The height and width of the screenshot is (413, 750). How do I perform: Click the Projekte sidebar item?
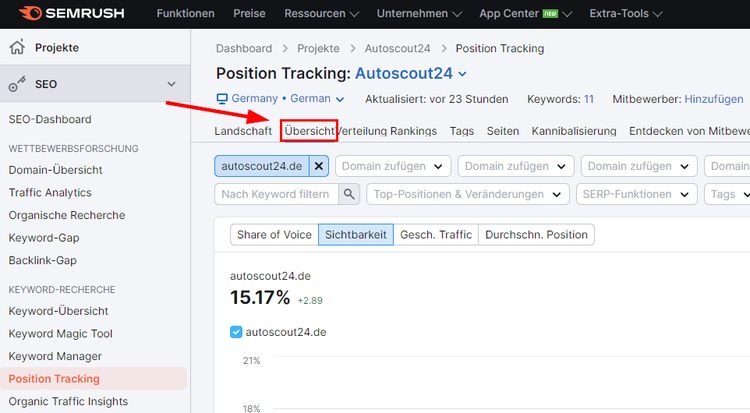[95, 47]
